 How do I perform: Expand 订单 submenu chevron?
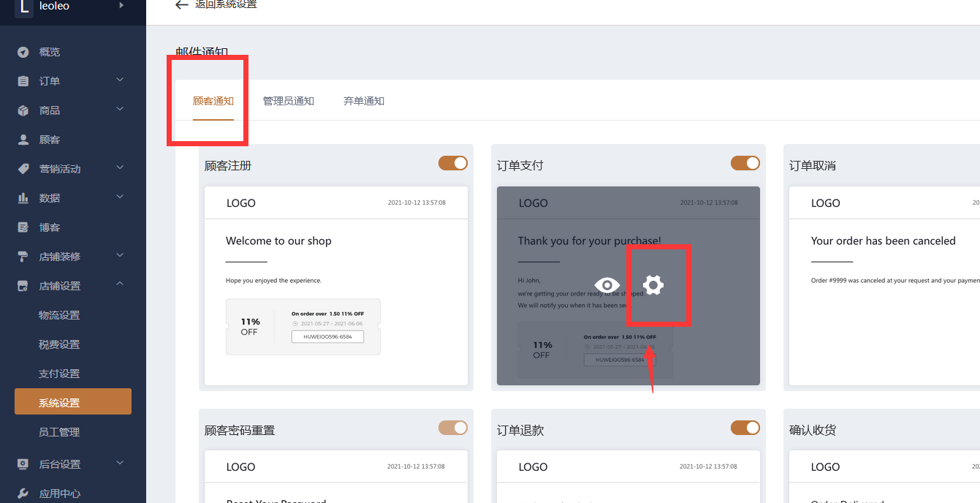pyautogui.click(x=120, y=80)
